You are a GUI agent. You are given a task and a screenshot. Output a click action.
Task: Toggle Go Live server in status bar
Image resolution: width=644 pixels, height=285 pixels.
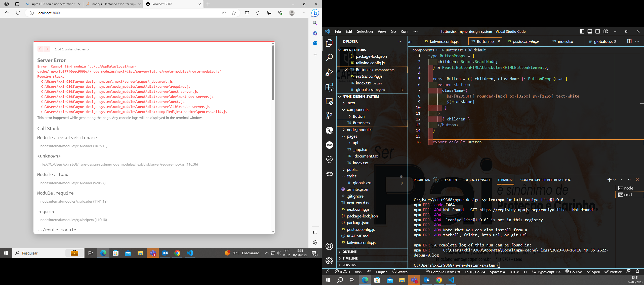[574, 272]
